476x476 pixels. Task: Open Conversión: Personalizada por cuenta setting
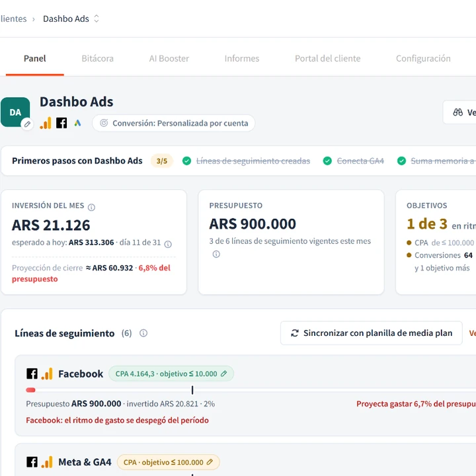pyautogui.click(x=174, y=123)
